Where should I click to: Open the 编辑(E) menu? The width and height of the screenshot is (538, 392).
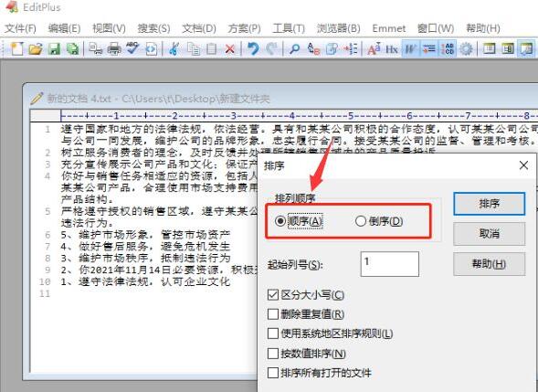coord(64,28)
